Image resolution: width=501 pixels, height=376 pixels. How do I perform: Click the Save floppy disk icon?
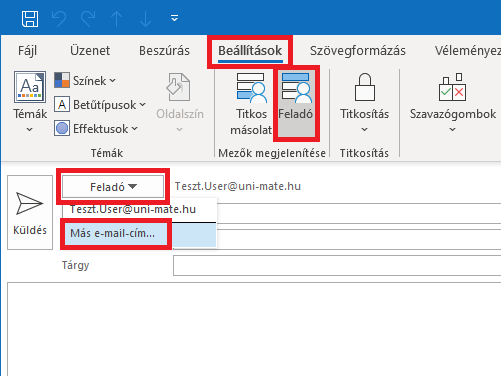pos(30,19)
